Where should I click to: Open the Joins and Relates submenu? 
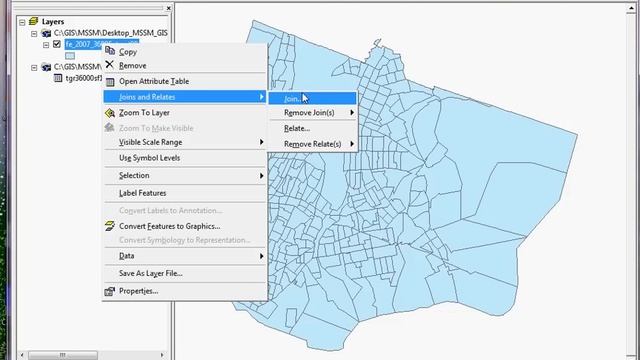(x=185, y=97)
